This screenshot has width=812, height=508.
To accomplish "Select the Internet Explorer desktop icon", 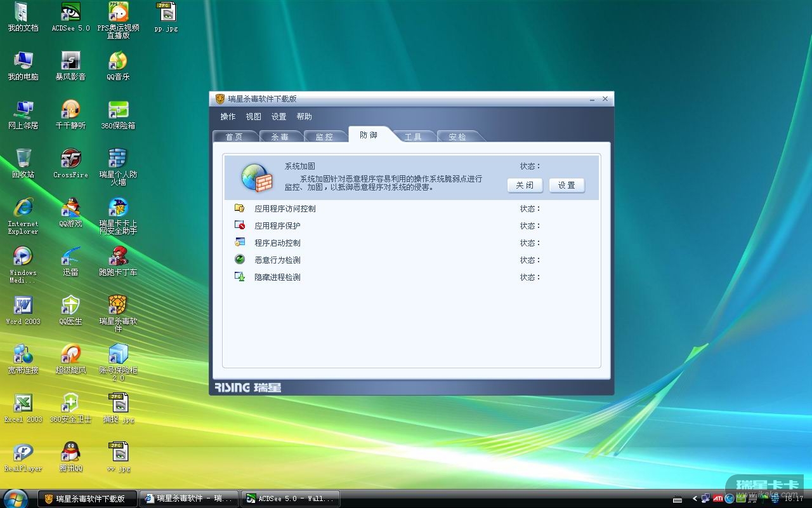I will [23, 216].
